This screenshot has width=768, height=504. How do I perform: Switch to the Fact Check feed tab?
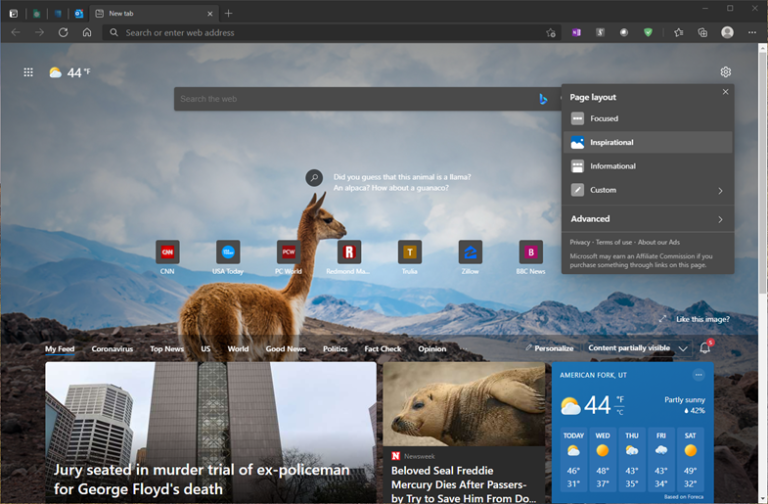383,349
